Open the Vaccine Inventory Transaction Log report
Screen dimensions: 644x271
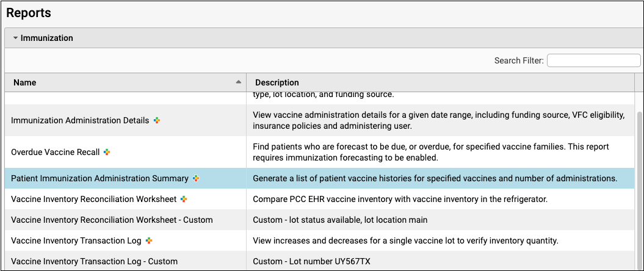(x=76, y=240)
